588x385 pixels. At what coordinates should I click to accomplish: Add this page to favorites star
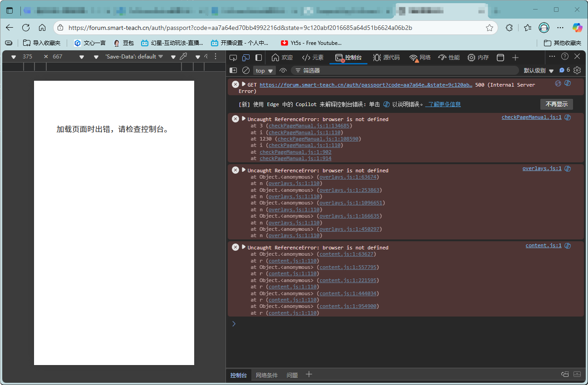click(490, 28)
